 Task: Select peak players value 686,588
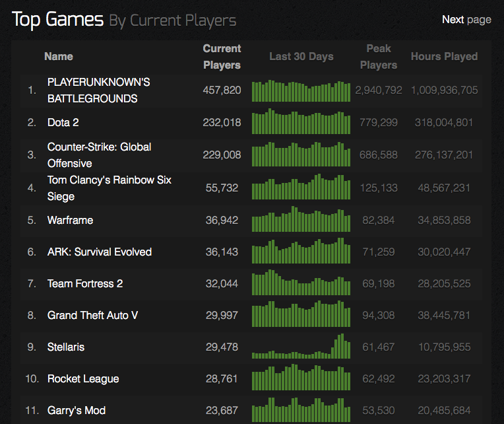(379, 155)
